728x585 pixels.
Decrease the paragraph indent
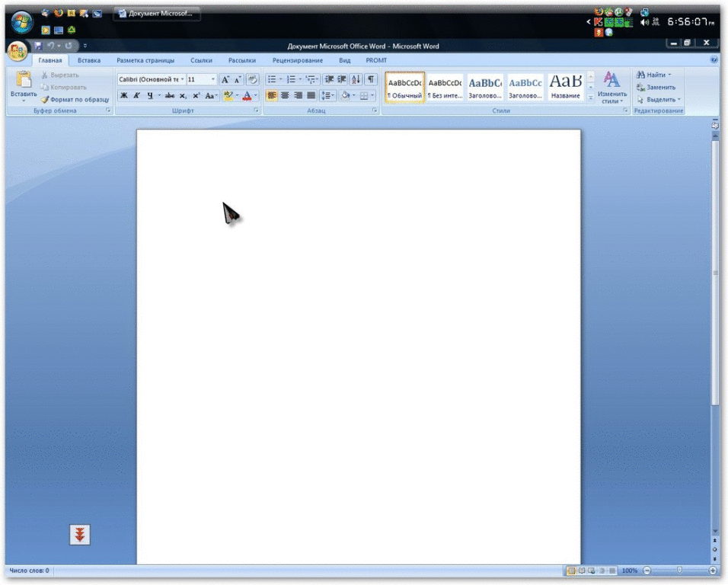(x=329, y=79)
